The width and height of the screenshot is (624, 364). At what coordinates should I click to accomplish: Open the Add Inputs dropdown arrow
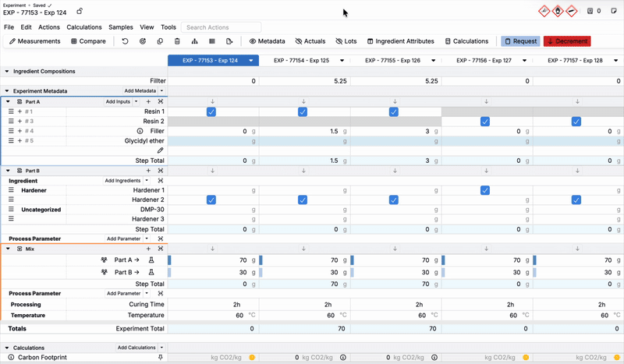[136, 102]
